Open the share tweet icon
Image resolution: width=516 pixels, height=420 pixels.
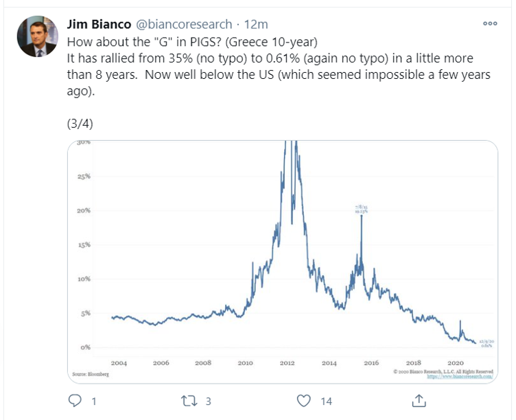[418, 400]
